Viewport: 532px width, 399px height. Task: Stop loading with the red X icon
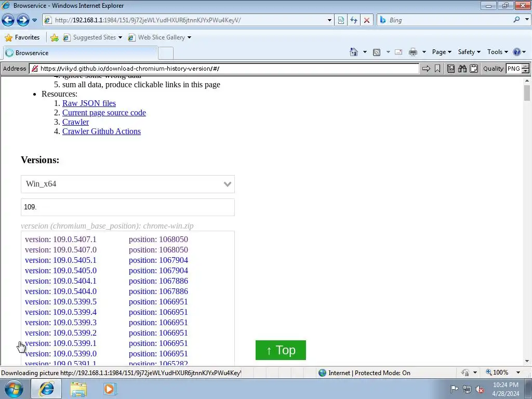(x=366, y=20)
